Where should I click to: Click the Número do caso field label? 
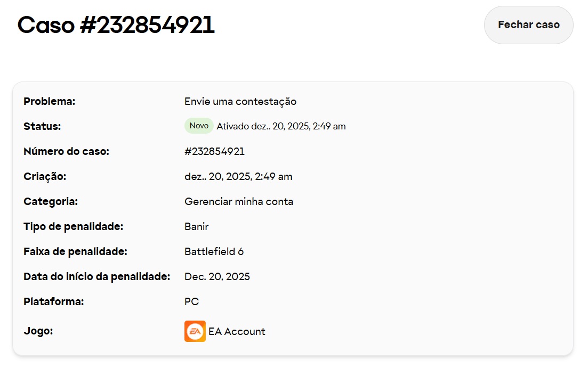(x=66, y=151)
